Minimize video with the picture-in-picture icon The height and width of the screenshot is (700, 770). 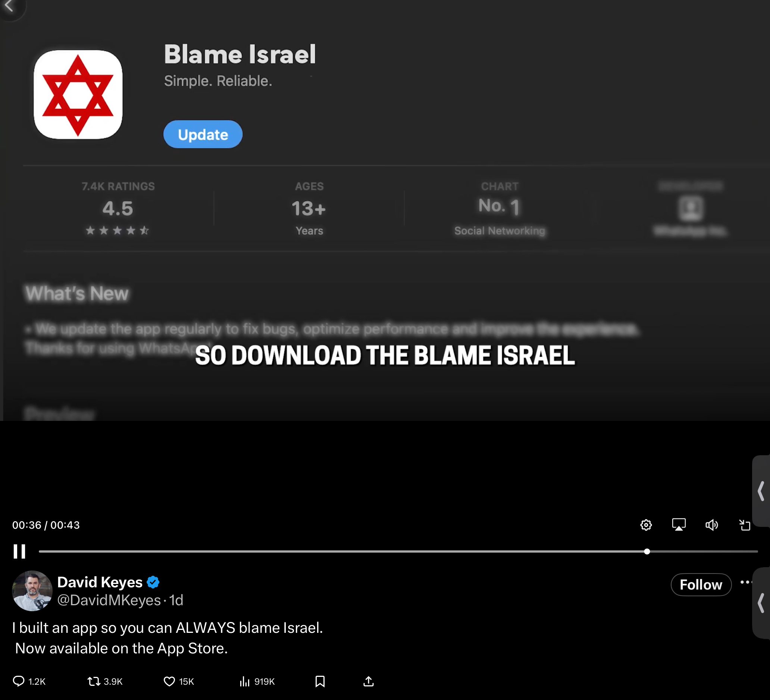(745, 525)
